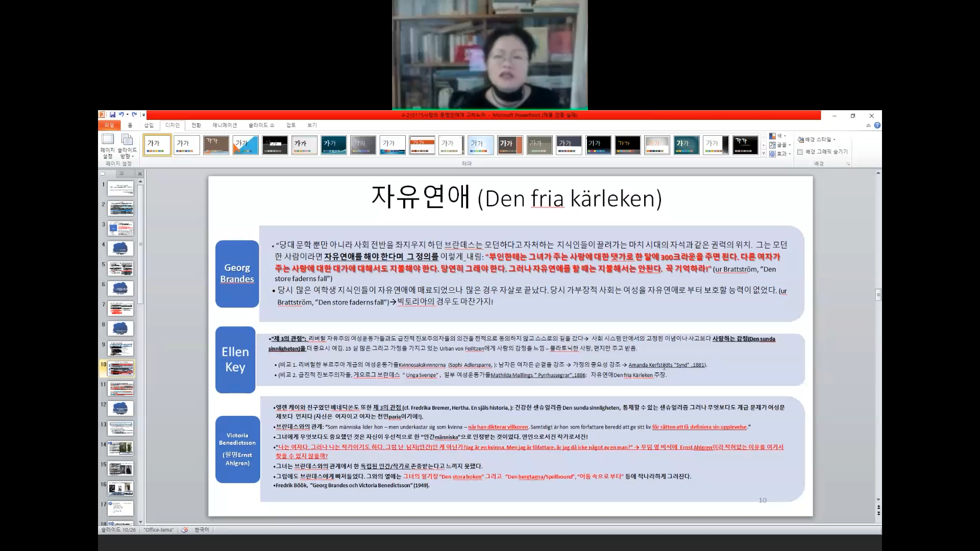Minimize the ribbon with caret icon

point(868,126)
